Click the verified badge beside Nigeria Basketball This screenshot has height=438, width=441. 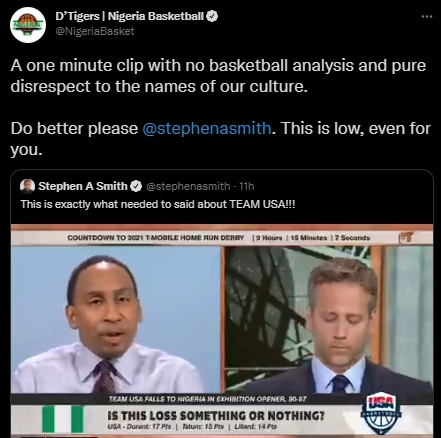212,16
